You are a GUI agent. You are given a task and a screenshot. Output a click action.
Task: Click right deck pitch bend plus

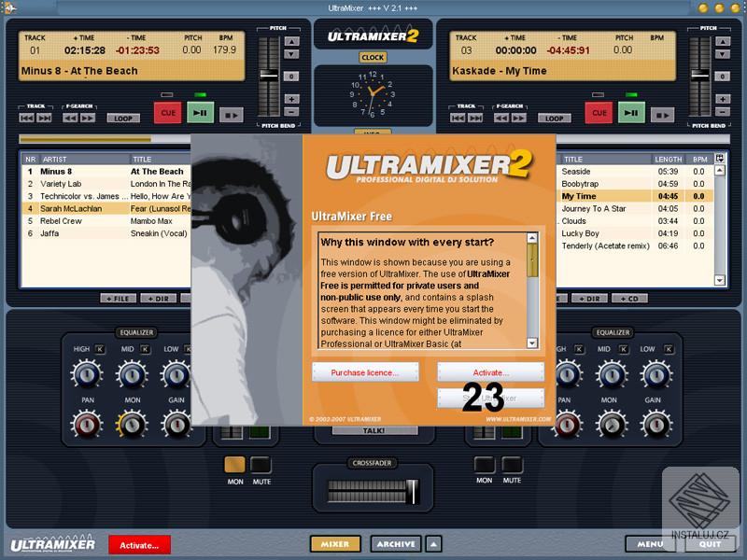tap(723, 99)
